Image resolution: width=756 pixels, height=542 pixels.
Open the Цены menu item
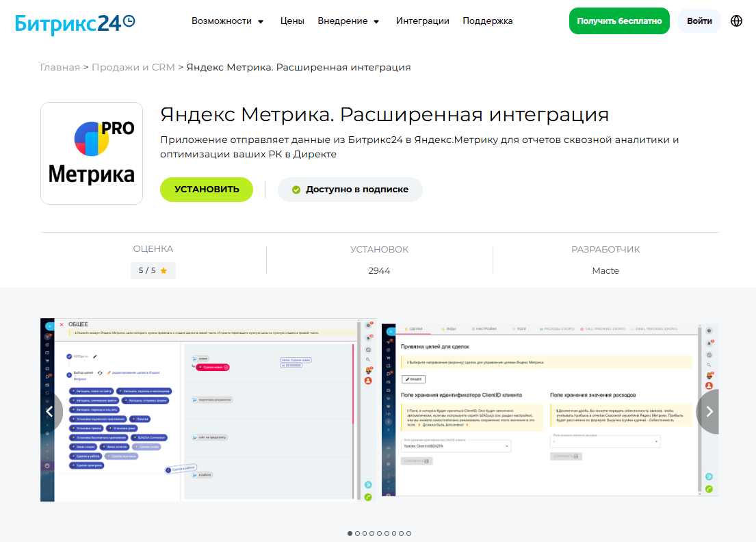[x=292, y=21]
